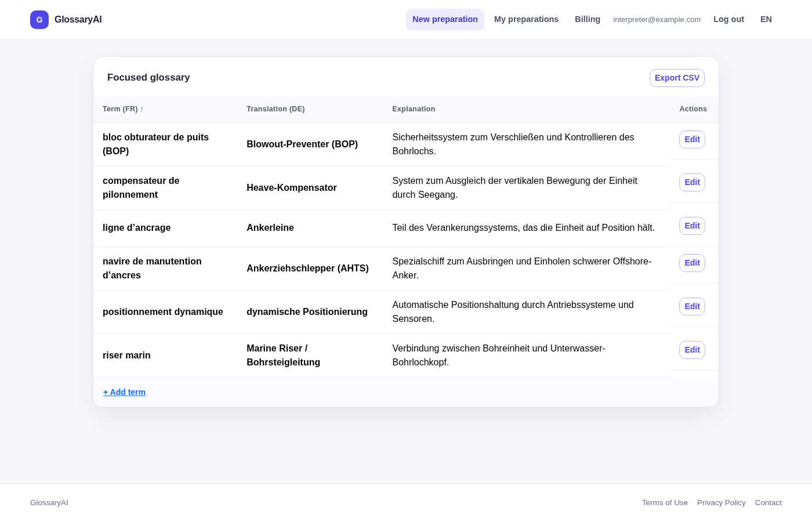Click the interpreter@example.com account email

tap(657, 20)
